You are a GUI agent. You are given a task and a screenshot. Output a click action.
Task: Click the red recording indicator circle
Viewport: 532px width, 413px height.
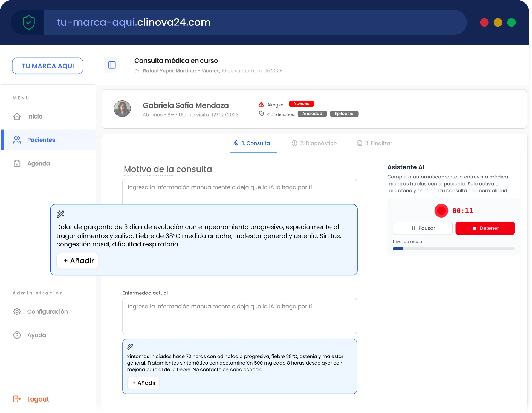point(441,211)
